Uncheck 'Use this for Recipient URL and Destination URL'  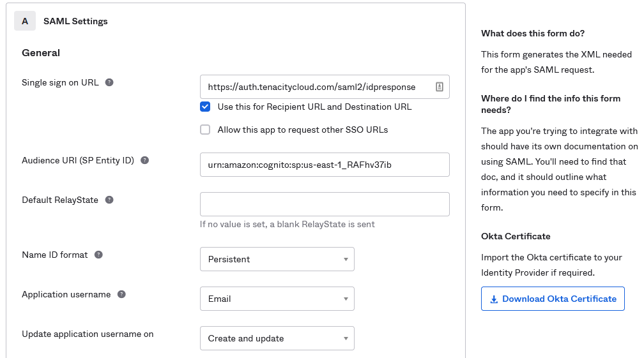coord(205,107)
